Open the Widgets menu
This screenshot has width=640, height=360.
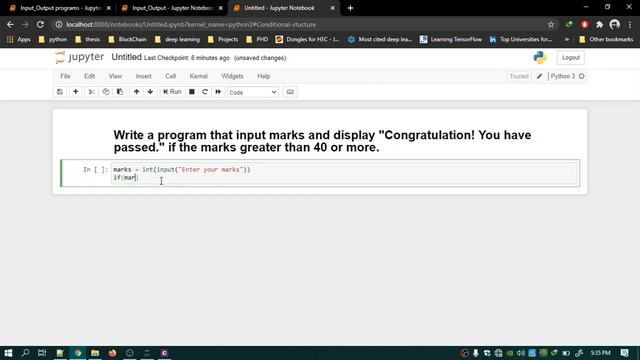pos(232,76)
